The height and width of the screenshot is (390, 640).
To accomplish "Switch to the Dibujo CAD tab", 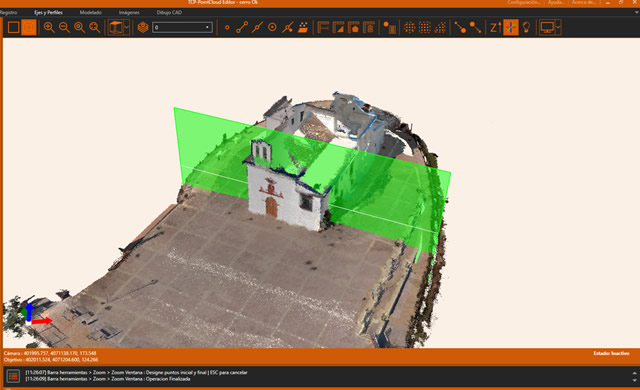I will tap(169, 12).
